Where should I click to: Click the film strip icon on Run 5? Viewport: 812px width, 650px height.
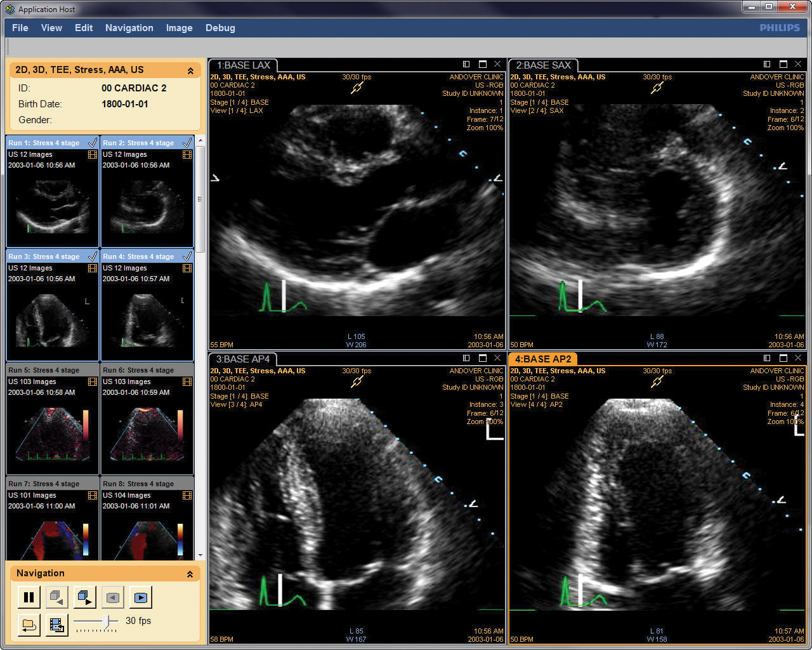[x=93, y=381]
